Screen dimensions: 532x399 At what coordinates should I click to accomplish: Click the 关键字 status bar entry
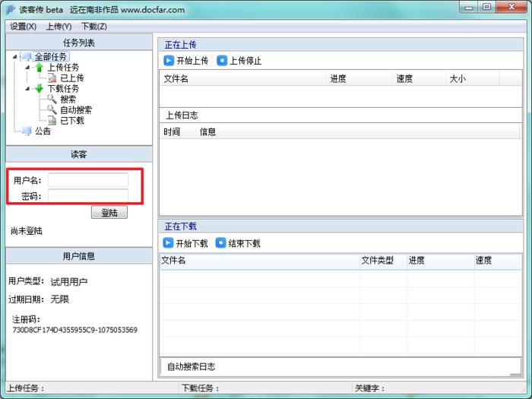370,388
